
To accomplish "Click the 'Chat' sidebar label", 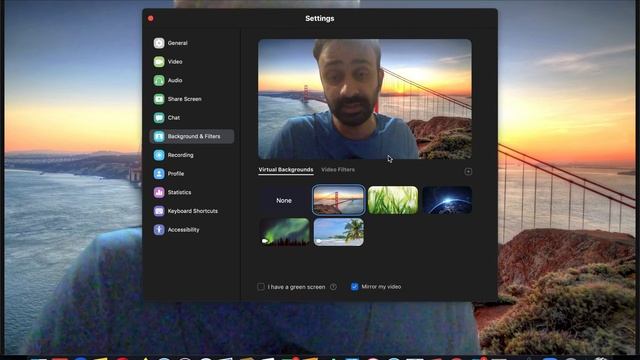I will (x=173, y=118).
